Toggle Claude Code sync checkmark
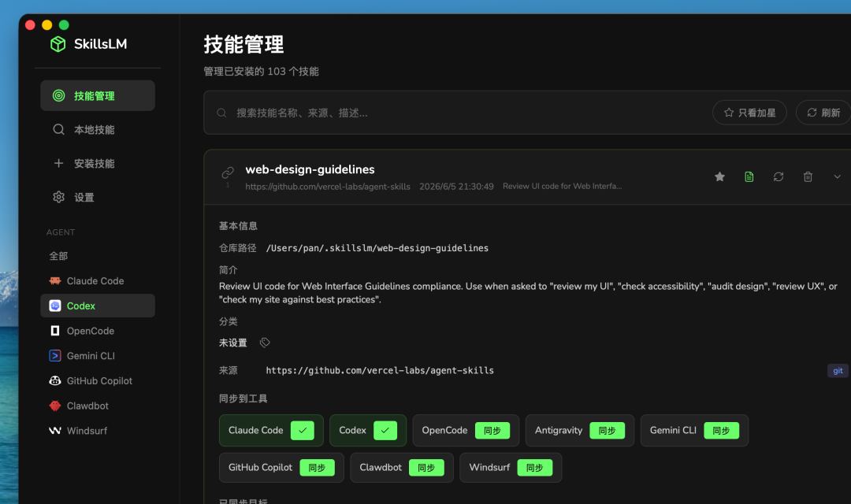Viewport: 851px width, 504px height. [x=303, y=430]
